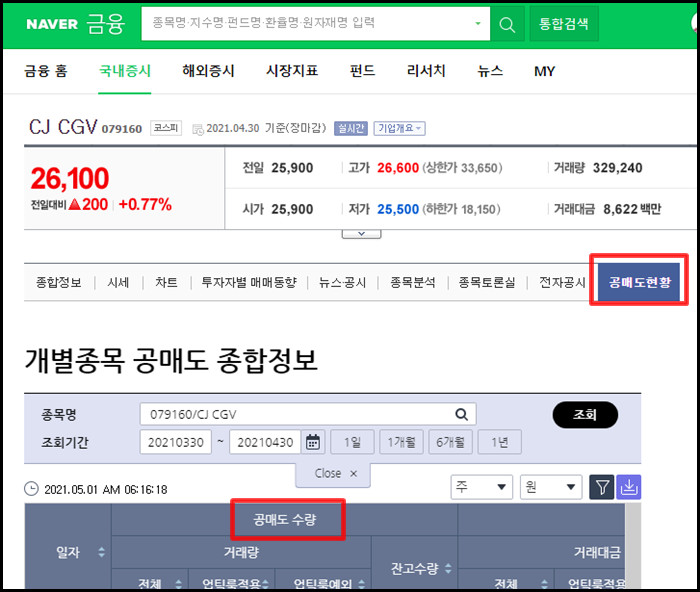The width and height of the screenshot is (700, 592).
Task: Open search box autocomplete dropdown arrow
Action: 478,23
